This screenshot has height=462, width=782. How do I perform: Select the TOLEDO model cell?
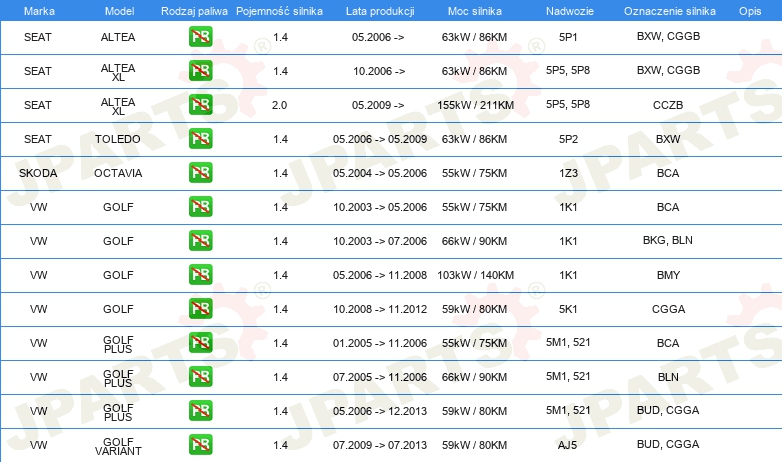118,139
